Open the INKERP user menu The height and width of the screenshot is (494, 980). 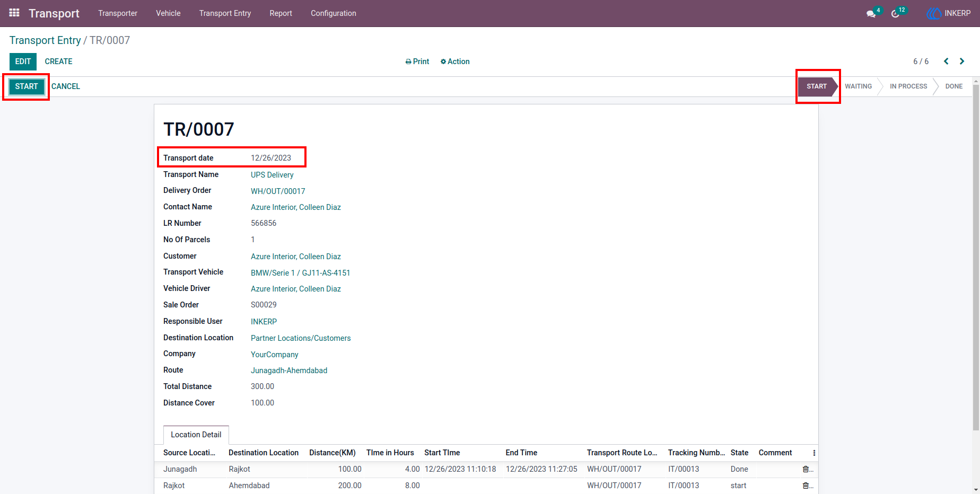coord(949,13)
